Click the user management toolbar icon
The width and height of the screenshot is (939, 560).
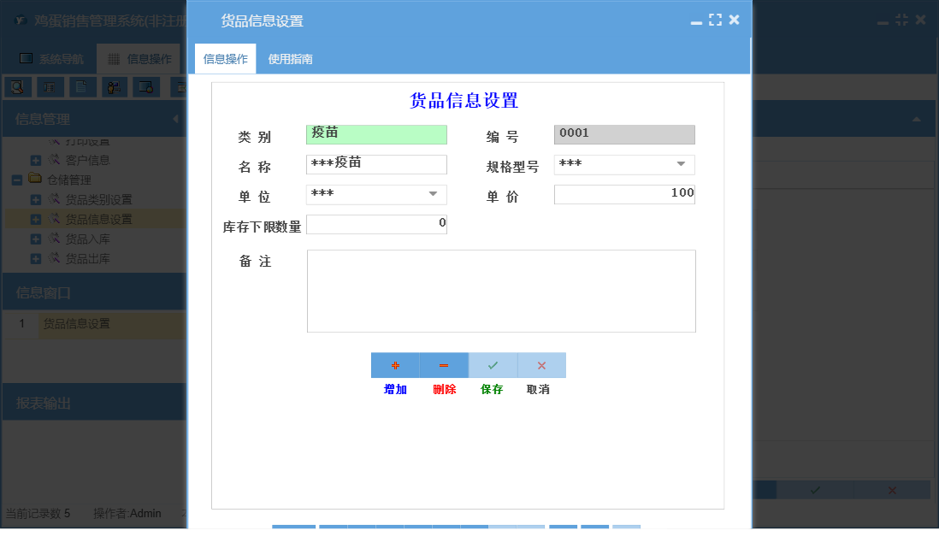pyautogui.click(x=114, y=86)
